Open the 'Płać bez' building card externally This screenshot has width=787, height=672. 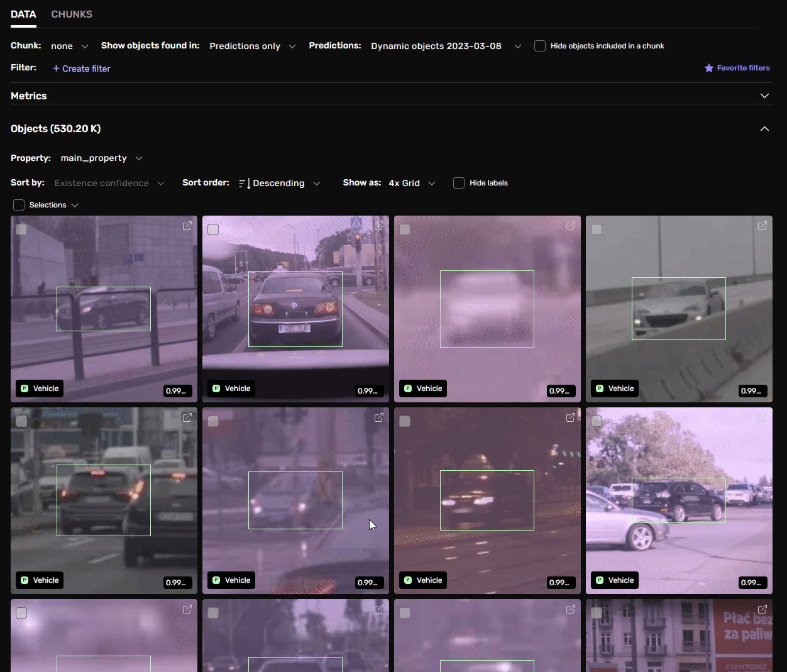[762, 609]
